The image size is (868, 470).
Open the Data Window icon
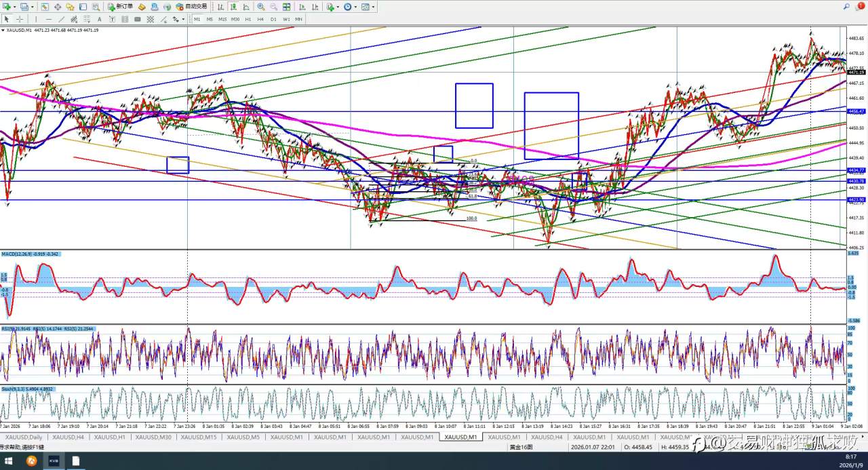pos(58,7)
